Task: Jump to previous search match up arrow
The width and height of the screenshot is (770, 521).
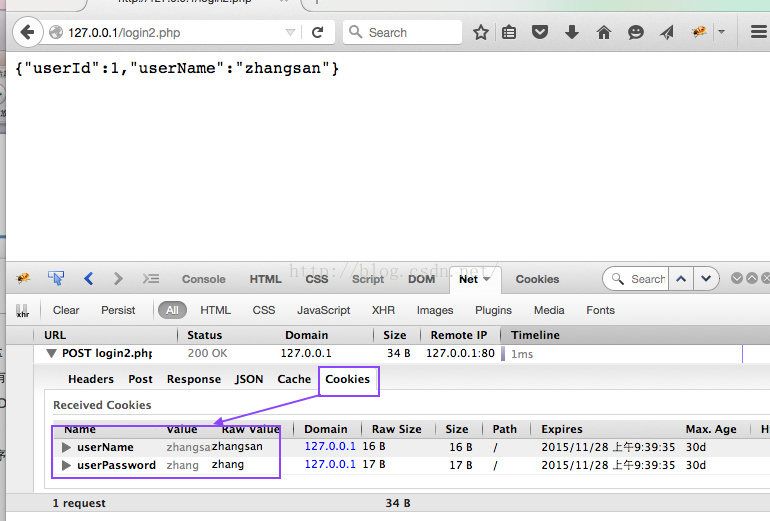Action: (681, 279)
